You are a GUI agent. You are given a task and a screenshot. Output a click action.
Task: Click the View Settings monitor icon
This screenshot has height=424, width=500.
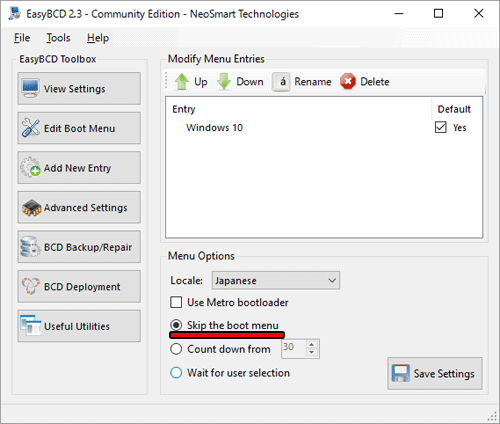tap(31, 88)
